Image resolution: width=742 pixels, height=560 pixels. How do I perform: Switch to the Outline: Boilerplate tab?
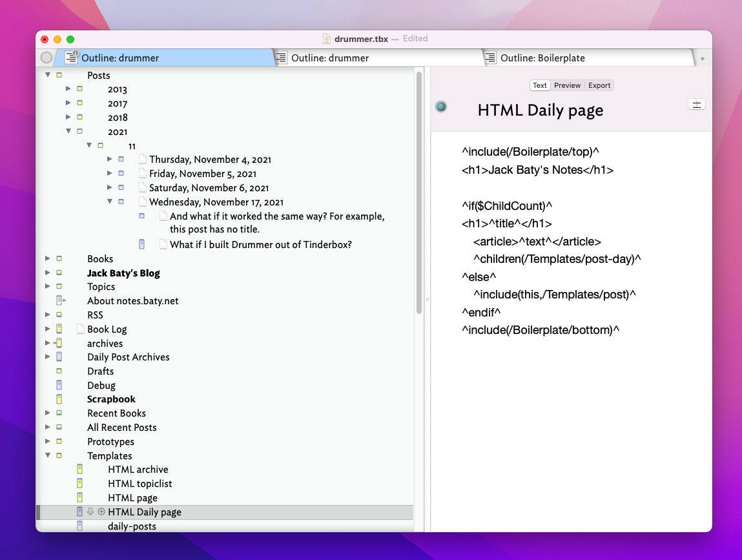tap(542, 58)
